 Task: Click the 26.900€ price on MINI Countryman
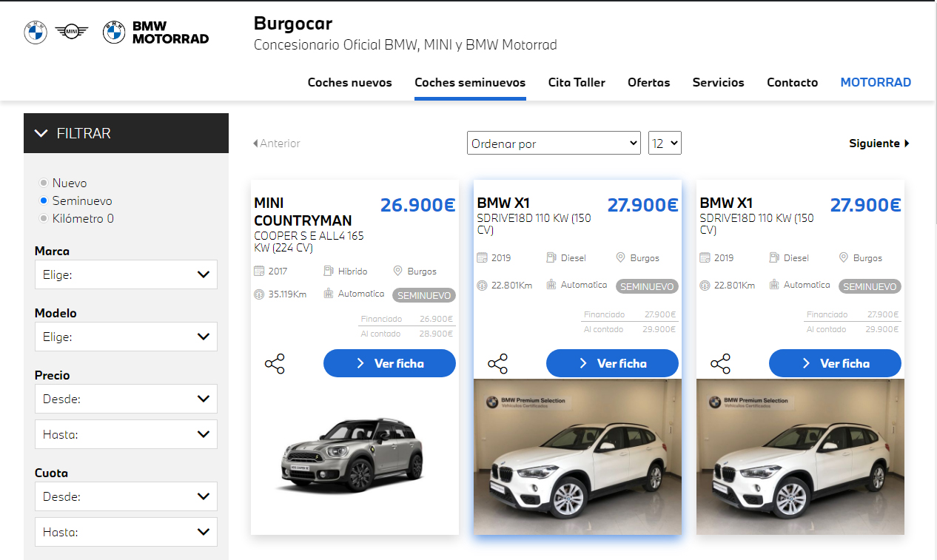click(418, 205)
